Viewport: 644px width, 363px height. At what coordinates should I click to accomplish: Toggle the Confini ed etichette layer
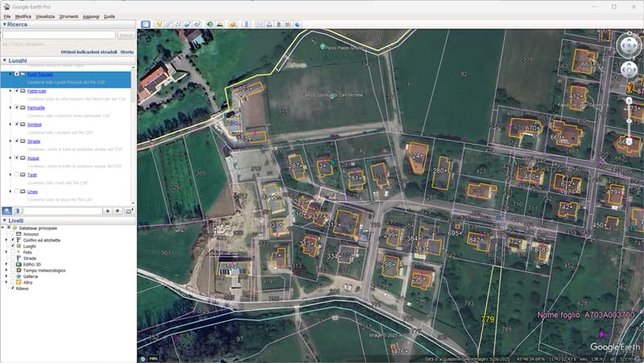point(13,241)
